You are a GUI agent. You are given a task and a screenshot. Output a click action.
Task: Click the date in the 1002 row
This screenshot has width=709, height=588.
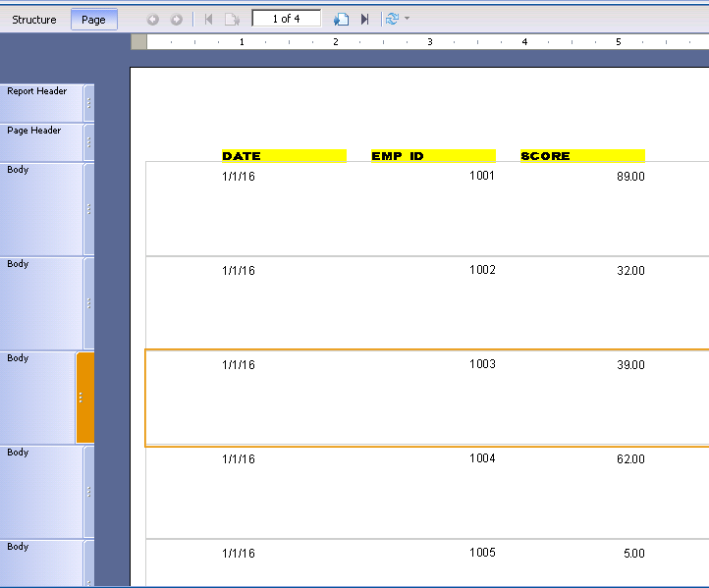coord(239,271)
